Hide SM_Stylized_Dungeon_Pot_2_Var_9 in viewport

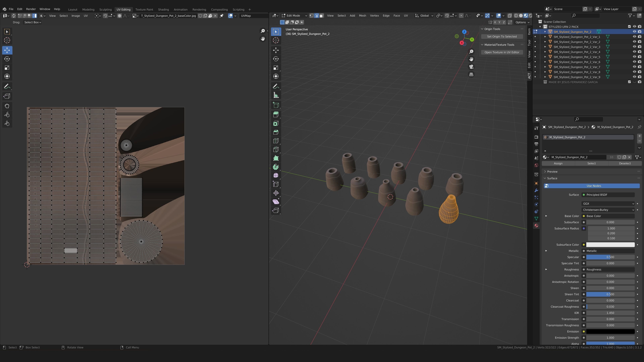[634, 77]
